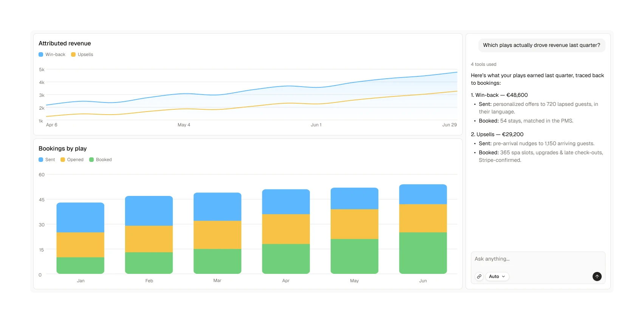Screen dimensions: 644x323
Task: Click the user question message bubble
Action: [542, 45]
